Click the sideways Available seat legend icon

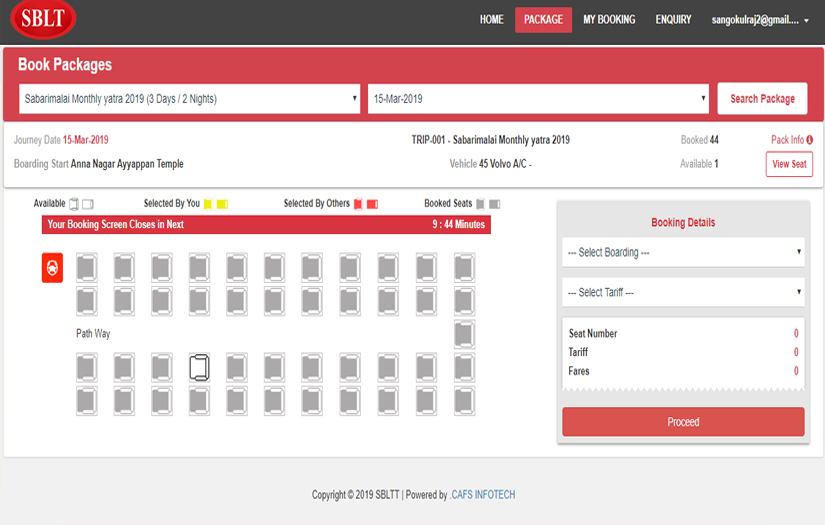88,204
